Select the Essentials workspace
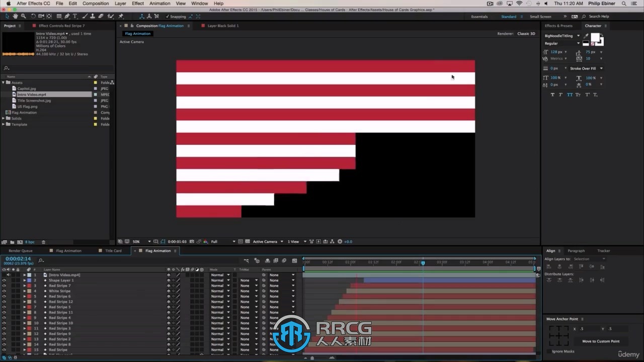This screenshot has width=644, height=362. [479, 17]
